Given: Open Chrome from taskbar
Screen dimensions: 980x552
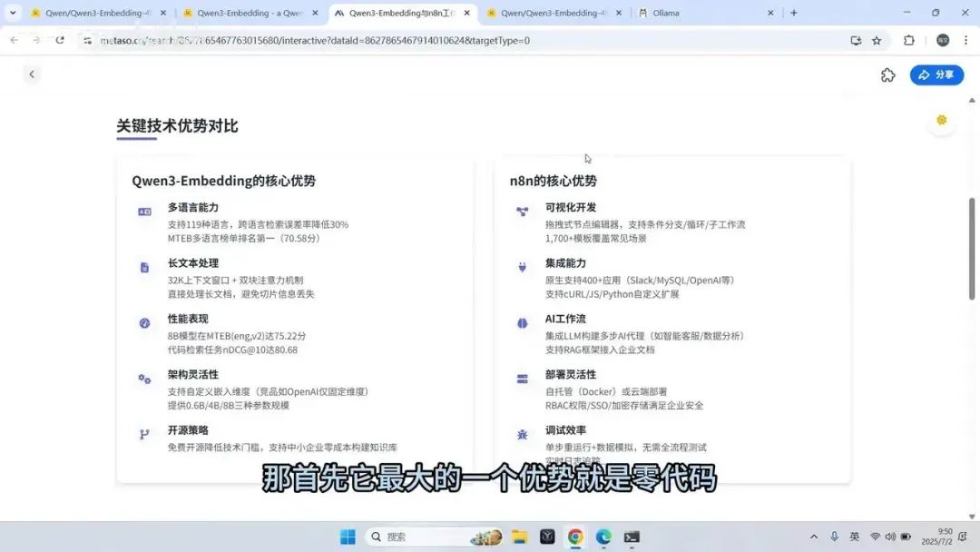Looking at the screenshot, I should tap(575, 537).
